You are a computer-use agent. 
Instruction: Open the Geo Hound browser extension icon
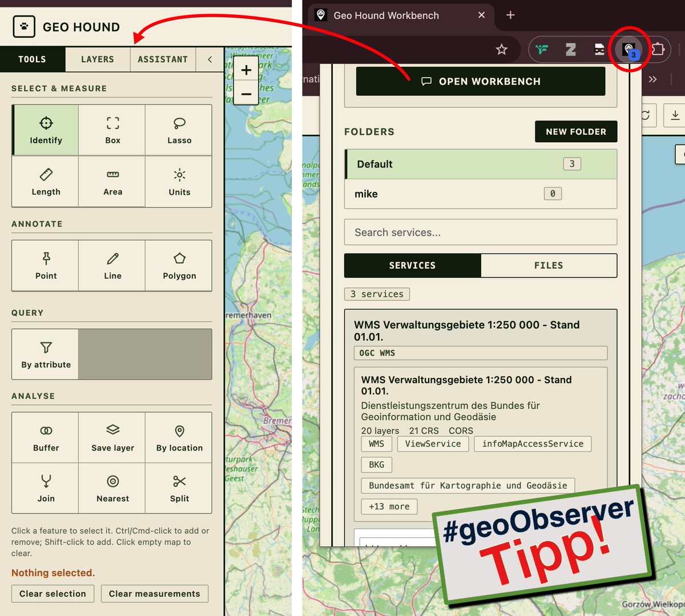coord(628,50)
